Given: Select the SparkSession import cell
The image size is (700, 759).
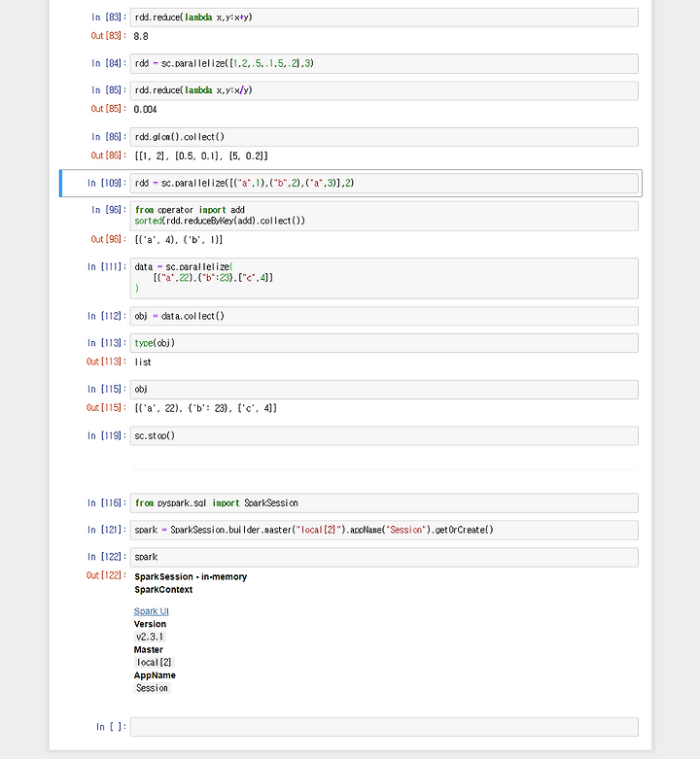Looking at the screenshot, I should coord(384,503).
